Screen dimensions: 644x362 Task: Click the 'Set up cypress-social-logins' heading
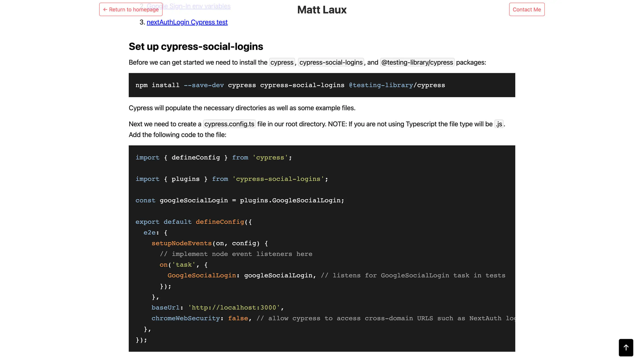(x=196, y=46)
